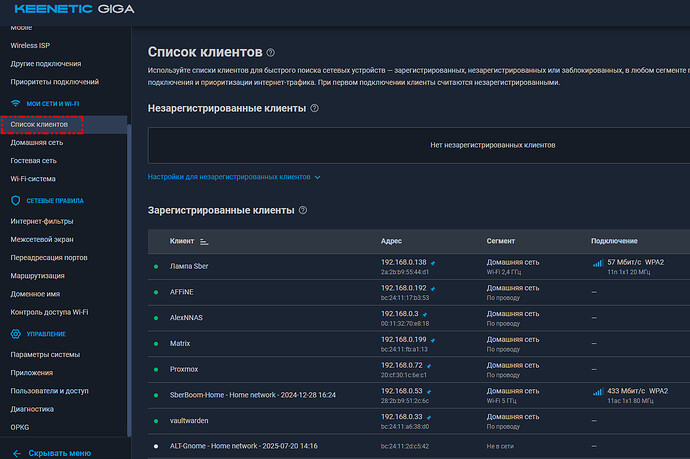Click the help icon beside Список клиентов heading

271,52
